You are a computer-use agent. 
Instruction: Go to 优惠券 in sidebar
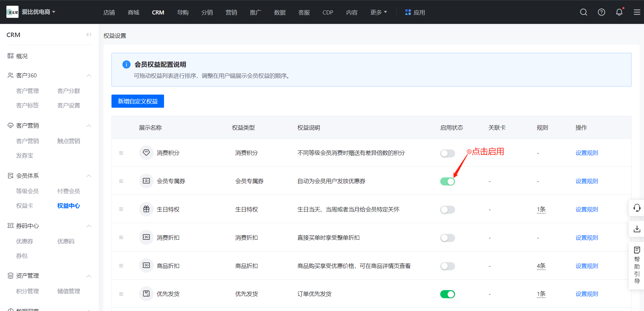[x=25, y=241]
